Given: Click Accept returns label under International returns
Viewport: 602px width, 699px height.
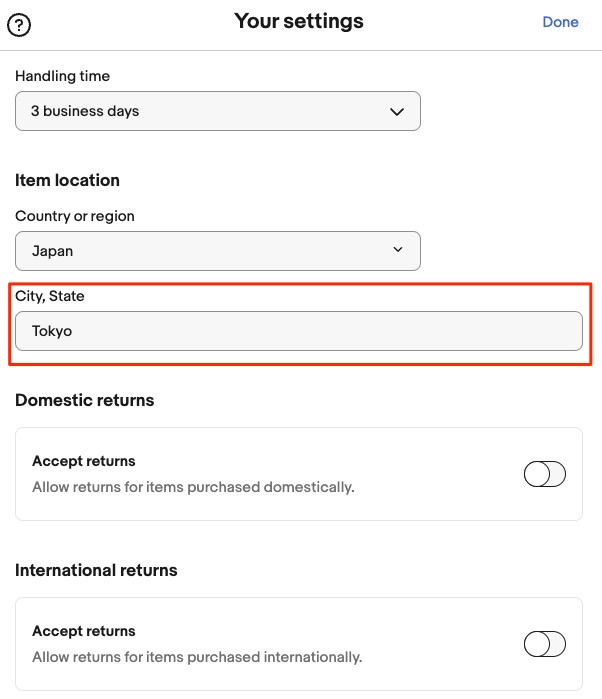Looking at the screenshot, I should 84,631.
